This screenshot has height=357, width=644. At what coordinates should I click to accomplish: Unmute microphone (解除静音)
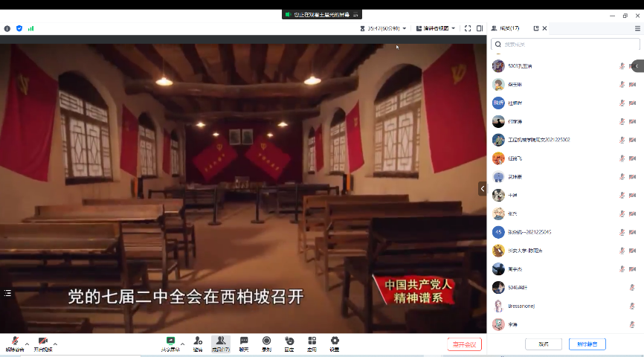(15, 343)
